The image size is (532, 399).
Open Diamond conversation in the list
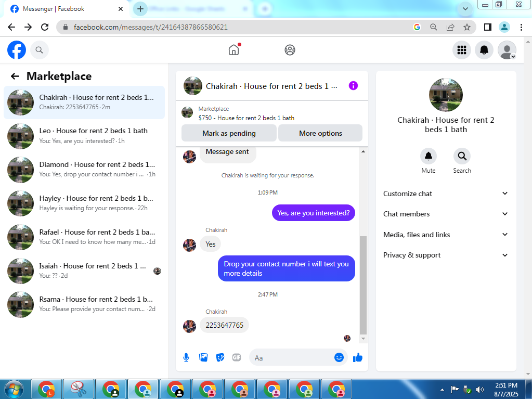click(x=84, y=169)
